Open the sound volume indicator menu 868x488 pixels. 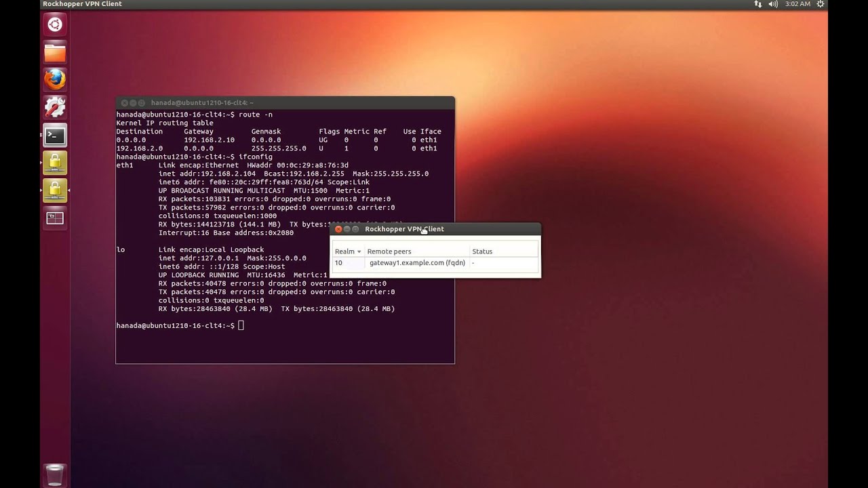(x=774, y=4)
